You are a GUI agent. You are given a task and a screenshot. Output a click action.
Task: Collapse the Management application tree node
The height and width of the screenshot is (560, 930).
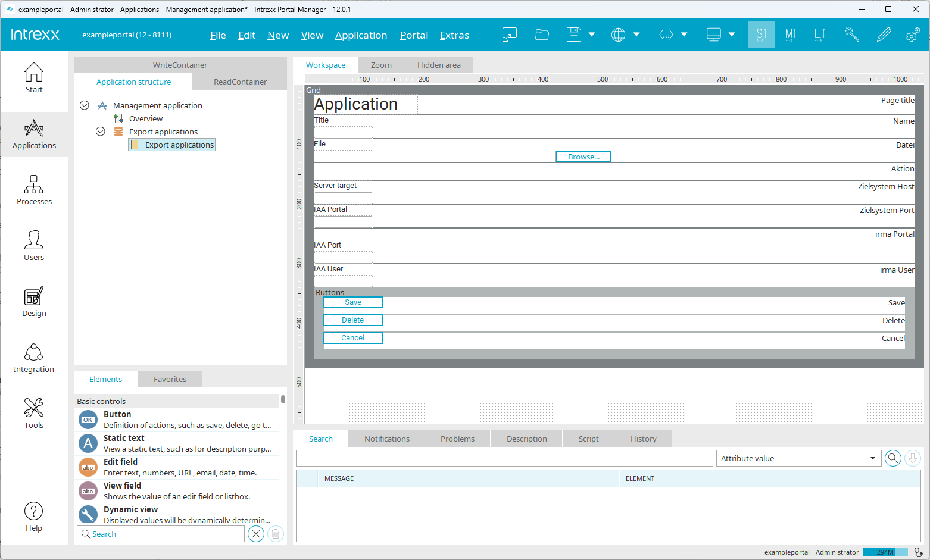tap(85, 105)
